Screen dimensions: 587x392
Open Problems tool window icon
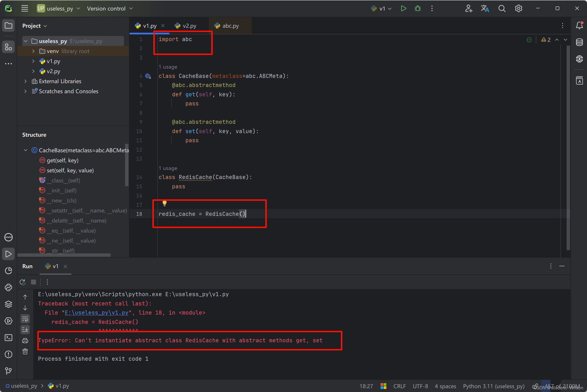pos(9,354)
